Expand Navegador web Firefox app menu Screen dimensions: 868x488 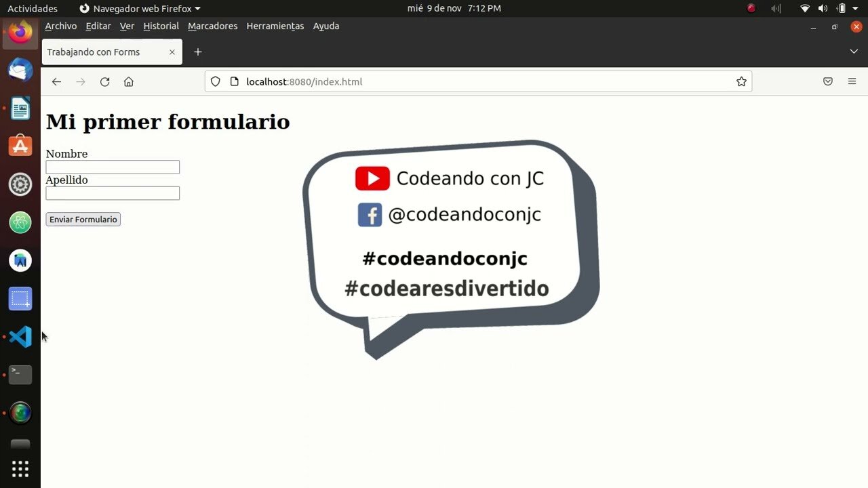point(140,8)
